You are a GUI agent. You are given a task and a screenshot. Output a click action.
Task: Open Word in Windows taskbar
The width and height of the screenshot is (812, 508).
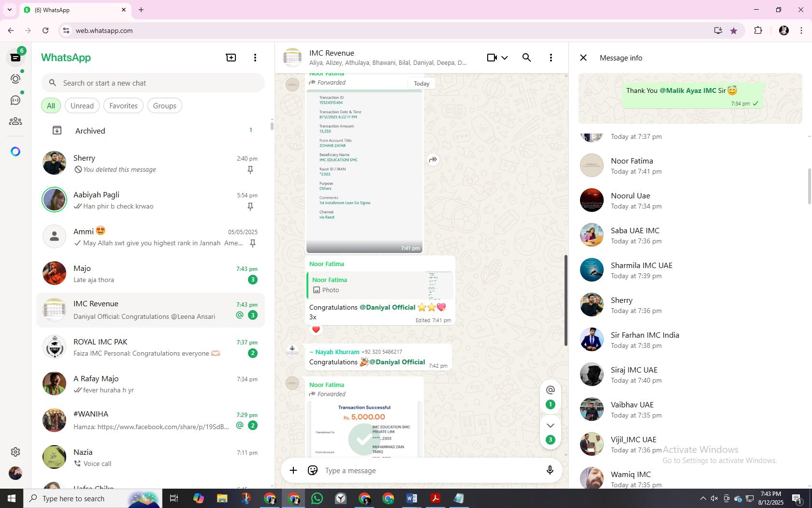pos(411,498)
